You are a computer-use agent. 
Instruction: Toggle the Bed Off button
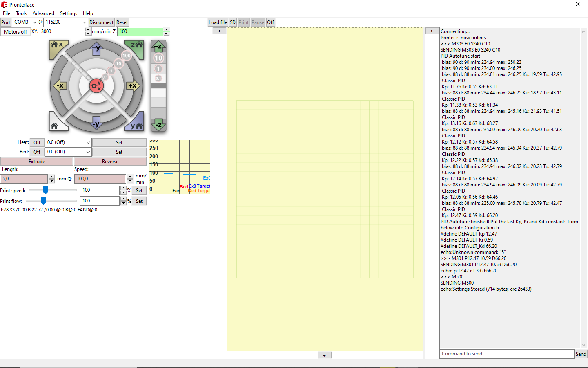coord(37,152)
